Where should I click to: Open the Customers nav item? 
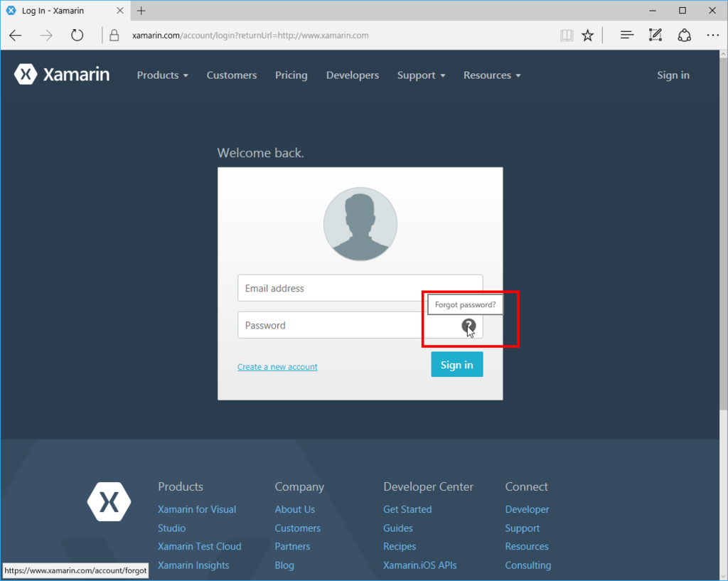[232, 75]
